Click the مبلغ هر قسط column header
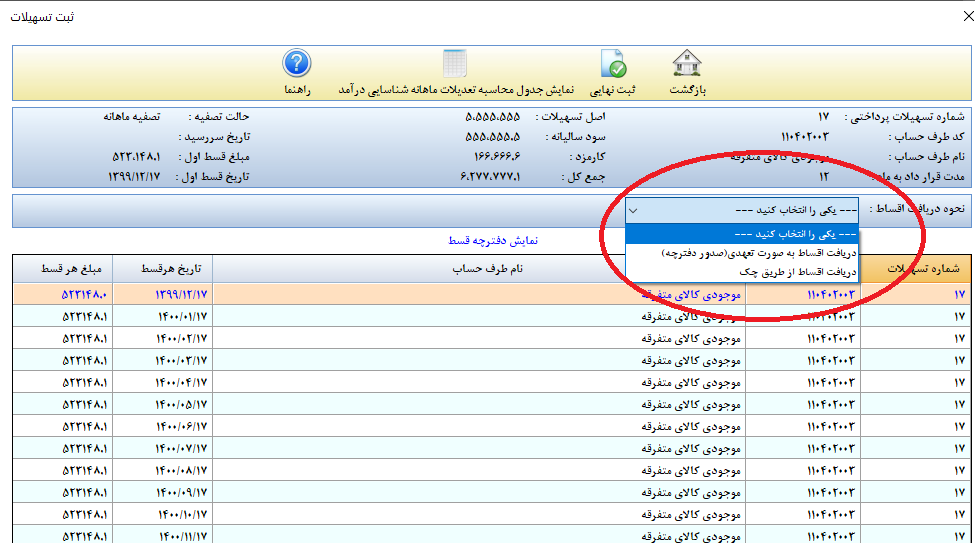This screenshot has width=975, height=543. (63, 269)
